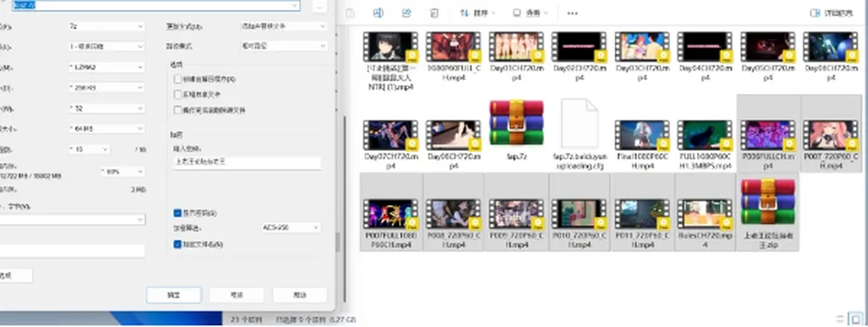Viewport: 868px width, 327px height.
Task: Check the 创建自释放程序 create SFX archive option
Action: tap(178, 79)
